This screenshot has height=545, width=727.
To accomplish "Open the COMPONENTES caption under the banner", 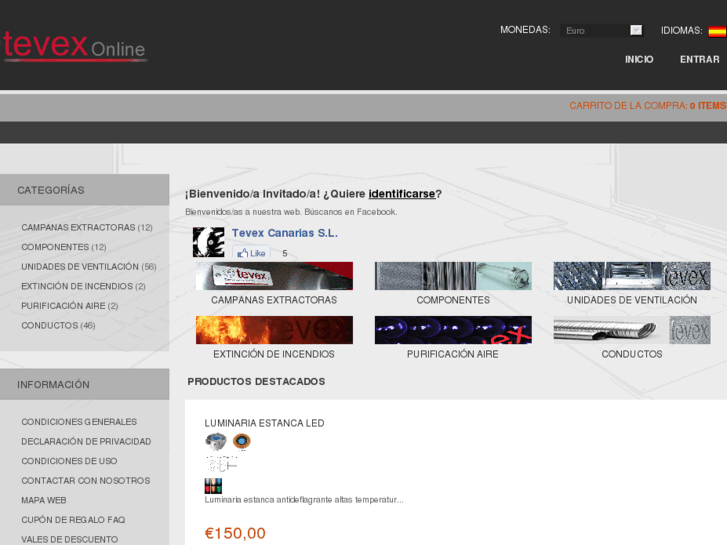I will pyautogui.click(x=453, y=300).
